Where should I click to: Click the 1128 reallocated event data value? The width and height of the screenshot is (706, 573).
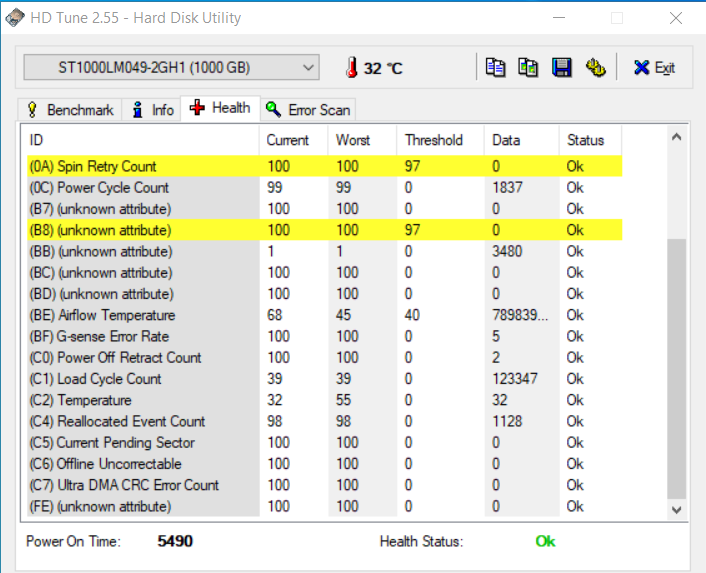click(507, 421)
